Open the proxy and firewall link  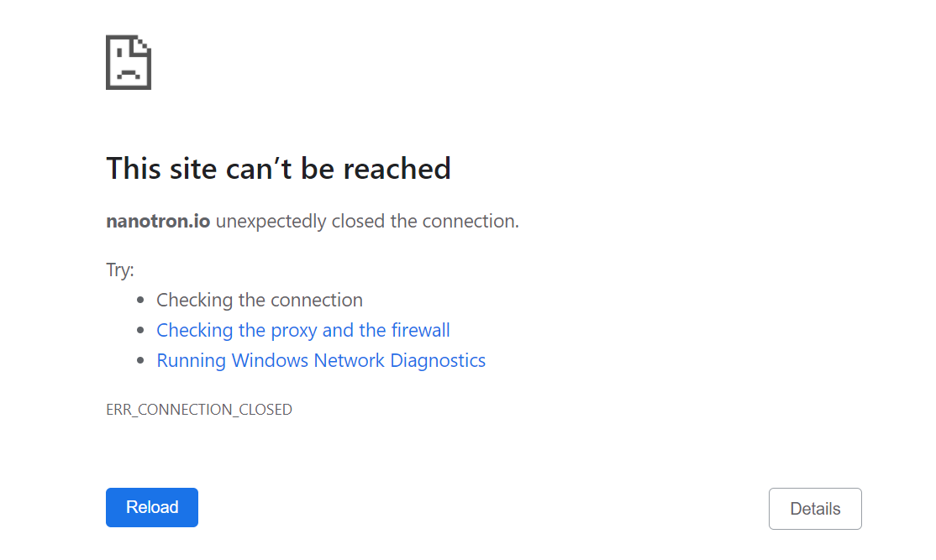click(x=302, y=330)
